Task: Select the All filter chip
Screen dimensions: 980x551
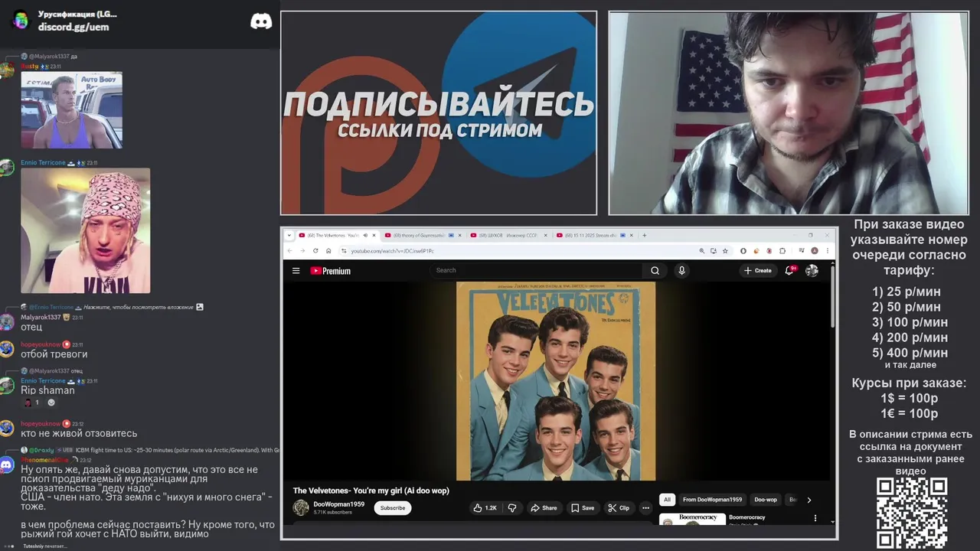Action: click(x=667, y=500)
